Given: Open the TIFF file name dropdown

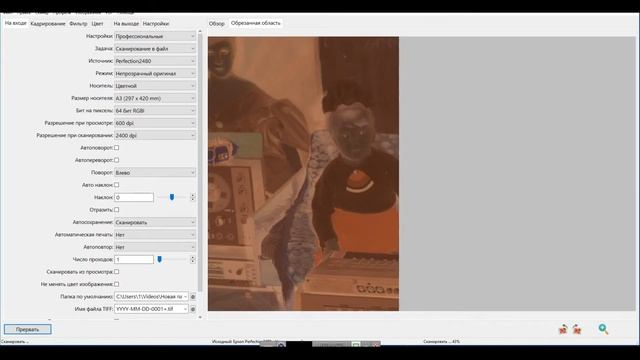Looking at the screenshot, I should point(151,309).
